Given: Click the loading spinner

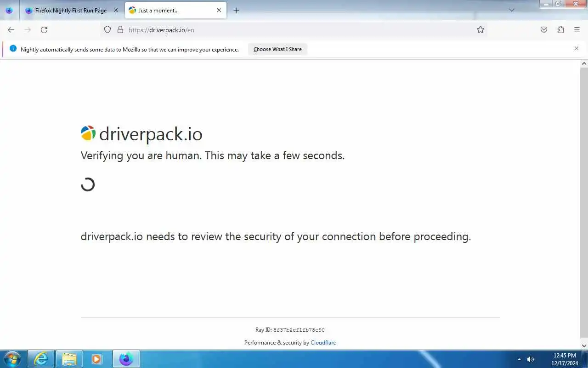Looking at the screenshot, I should pos(88,184).
